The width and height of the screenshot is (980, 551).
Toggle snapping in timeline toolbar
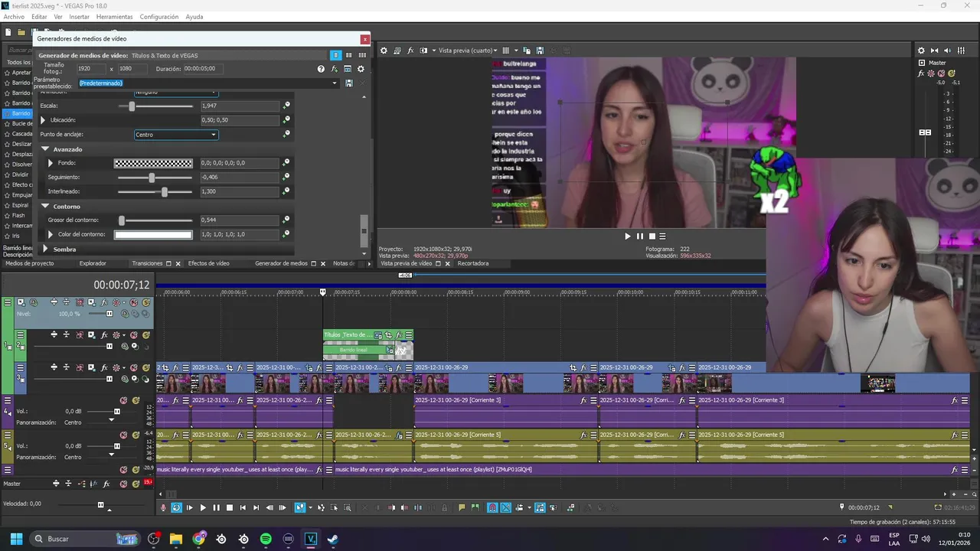492,507
